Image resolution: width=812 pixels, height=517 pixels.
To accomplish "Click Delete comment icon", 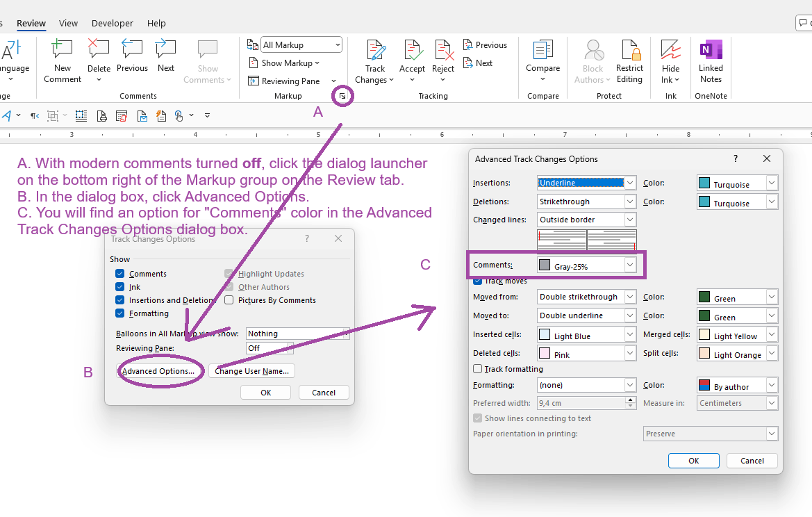I will tap(99, 49).
